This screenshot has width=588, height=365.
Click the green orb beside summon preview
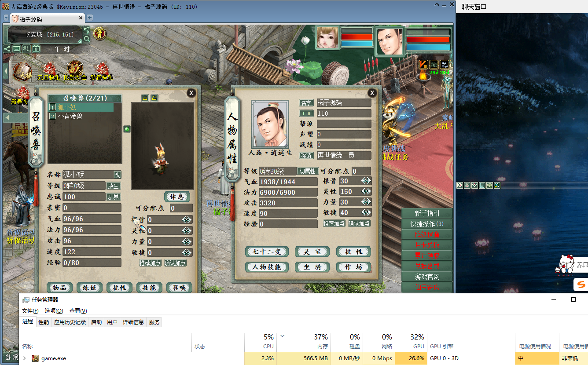coord(127,129)
